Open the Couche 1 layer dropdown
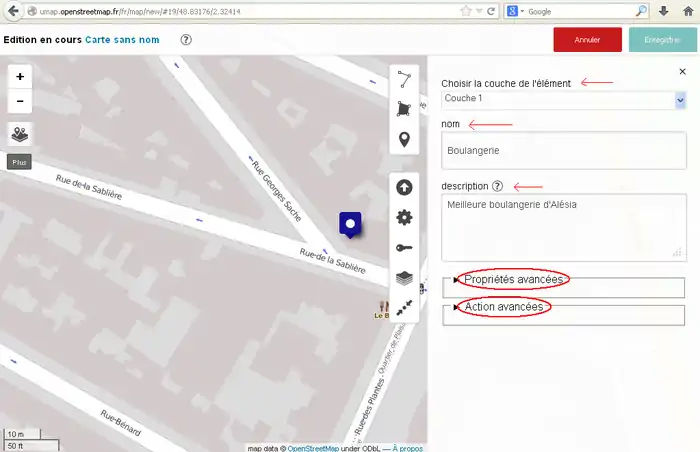700x452 pixels. [563, 100]
